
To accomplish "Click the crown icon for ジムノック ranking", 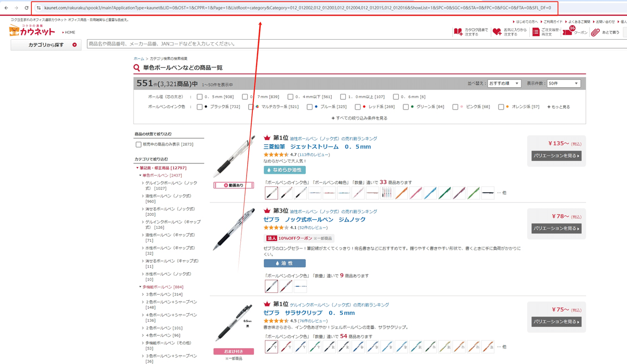I will pyautogui.click(x=267, y=211).
